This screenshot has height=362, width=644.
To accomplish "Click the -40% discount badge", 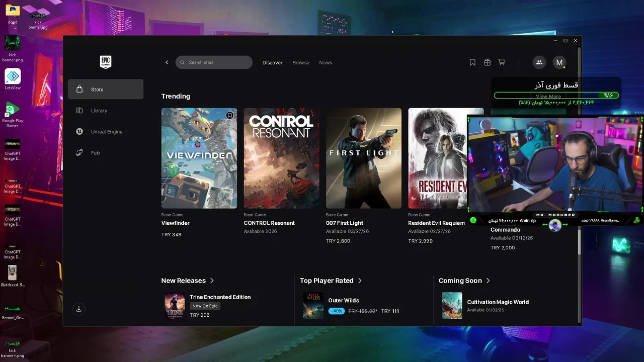I will pyautogui.click(x=337, y=311).
